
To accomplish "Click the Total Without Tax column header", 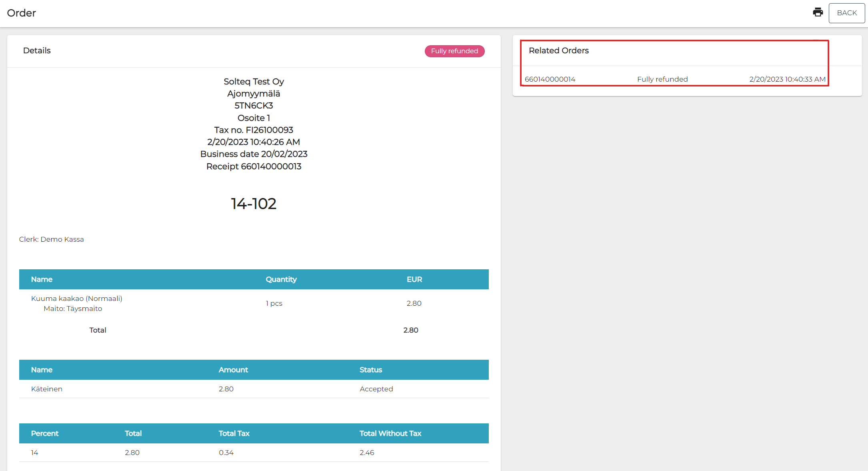I will pyautogui.click(x=390, y=433).
